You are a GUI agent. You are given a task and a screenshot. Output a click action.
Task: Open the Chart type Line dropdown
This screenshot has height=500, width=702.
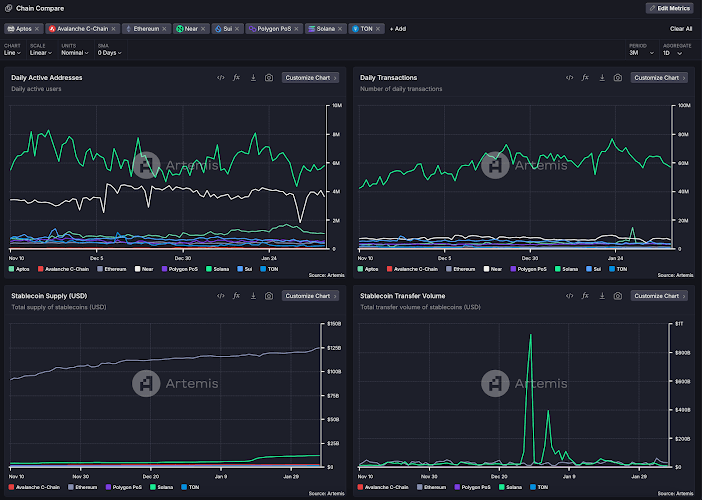(x=14, y=52)
